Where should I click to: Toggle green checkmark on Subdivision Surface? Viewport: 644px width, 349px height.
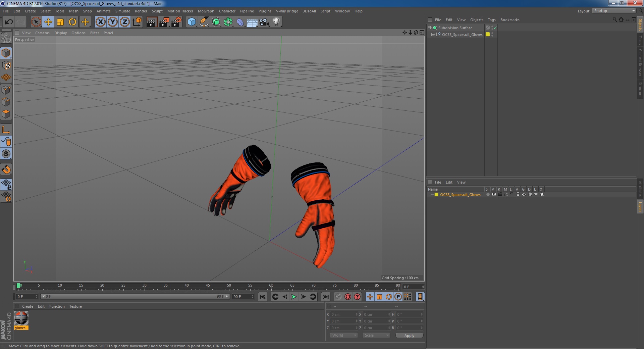(495, 28)
